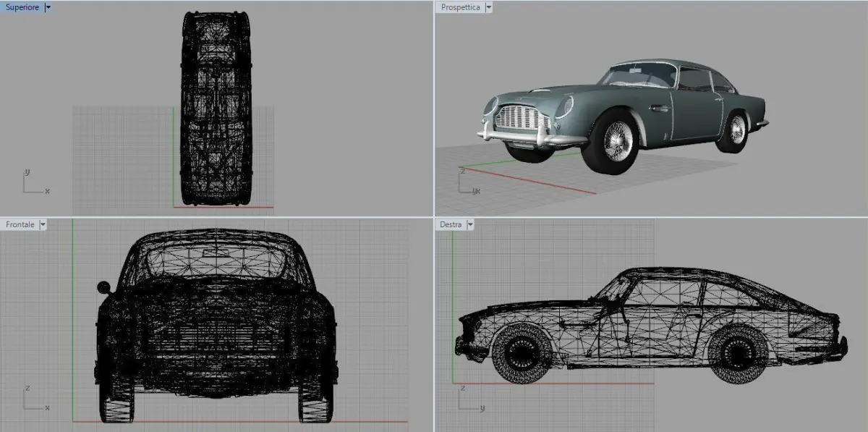Activate the Superiore viewport title
868x432 pixels.
click(x=22, y=7)
